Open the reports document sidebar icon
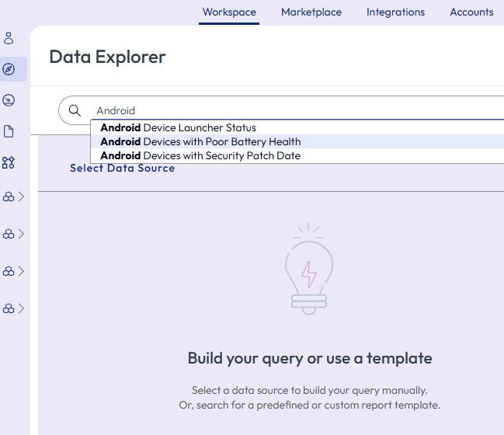Screen dimensions: 504x435 (x=9, y=131)
